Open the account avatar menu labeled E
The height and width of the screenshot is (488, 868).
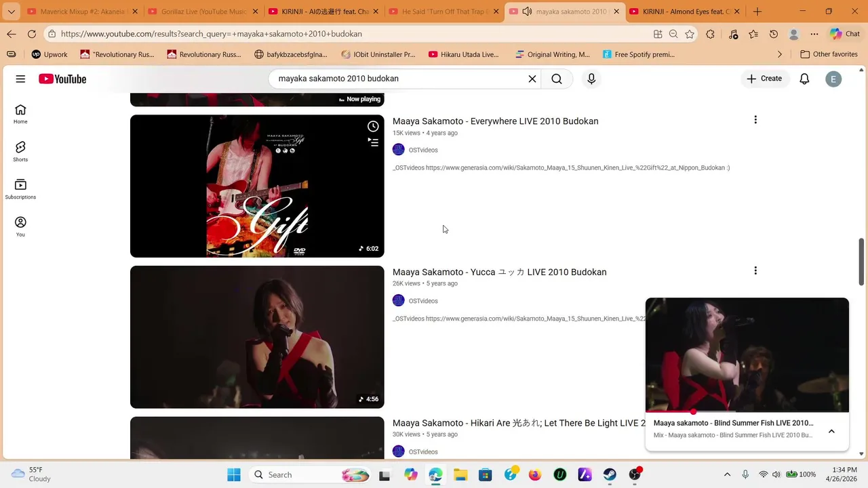point(833,79)
